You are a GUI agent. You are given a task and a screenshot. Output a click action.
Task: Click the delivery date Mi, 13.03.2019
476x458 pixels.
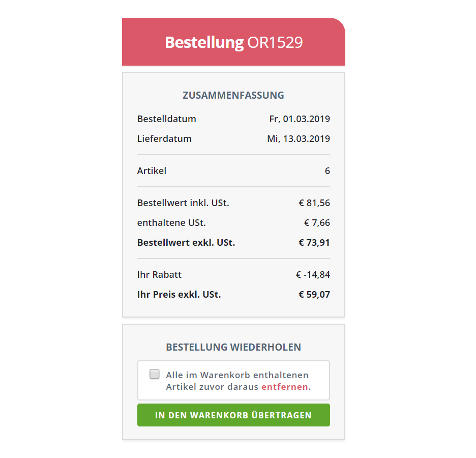299,139
